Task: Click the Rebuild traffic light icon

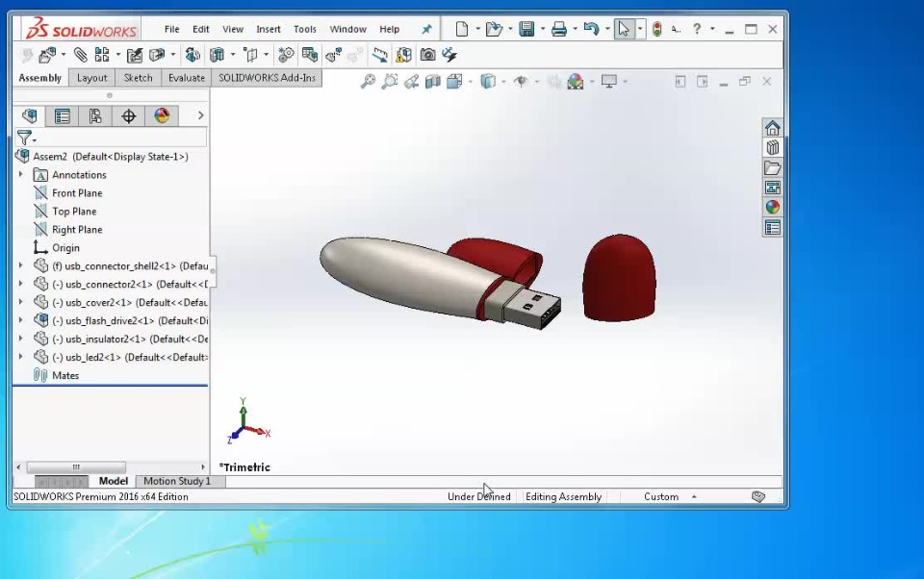Action: pos(657,29)
